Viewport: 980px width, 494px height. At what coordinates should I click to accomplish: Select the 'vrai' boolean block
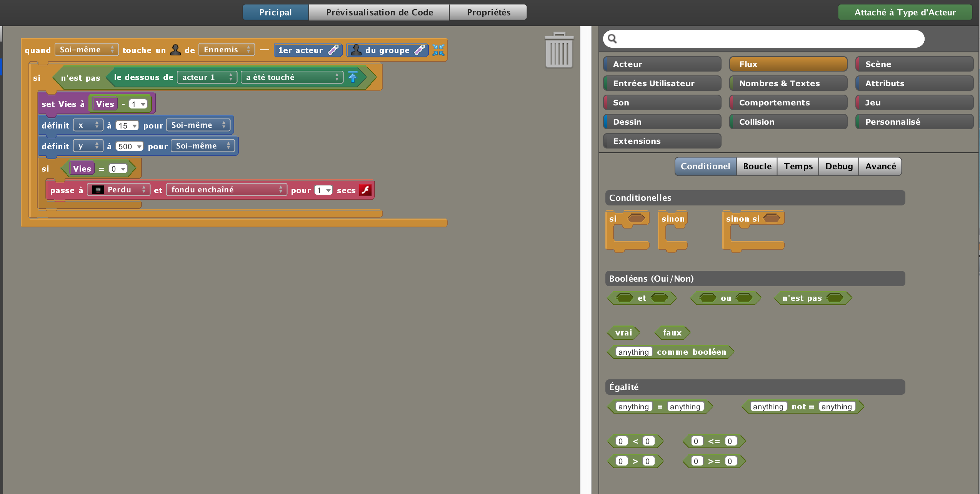(623, 332)
